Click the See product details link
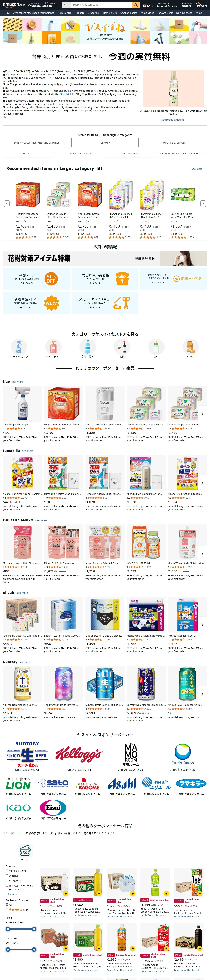The width and height of the screenshot is (210, 980). tap(173, 119)
